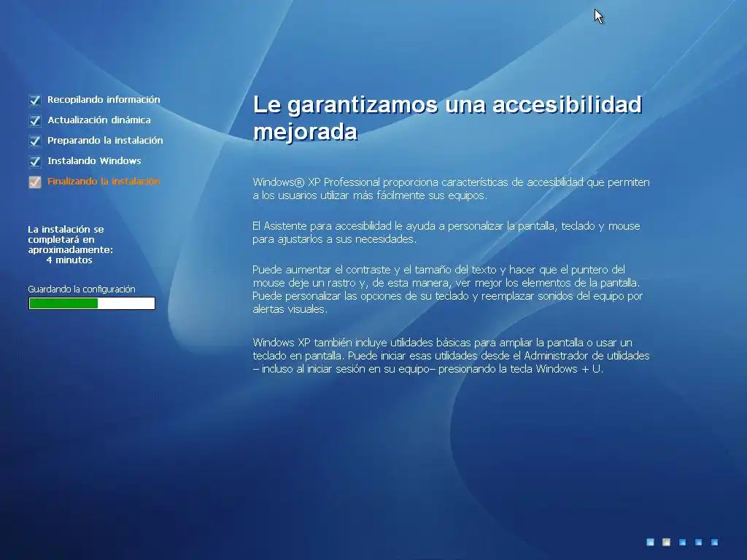Click the La instalación se completará text
This screenshot has height=560, width=747.
click(71, 239)
